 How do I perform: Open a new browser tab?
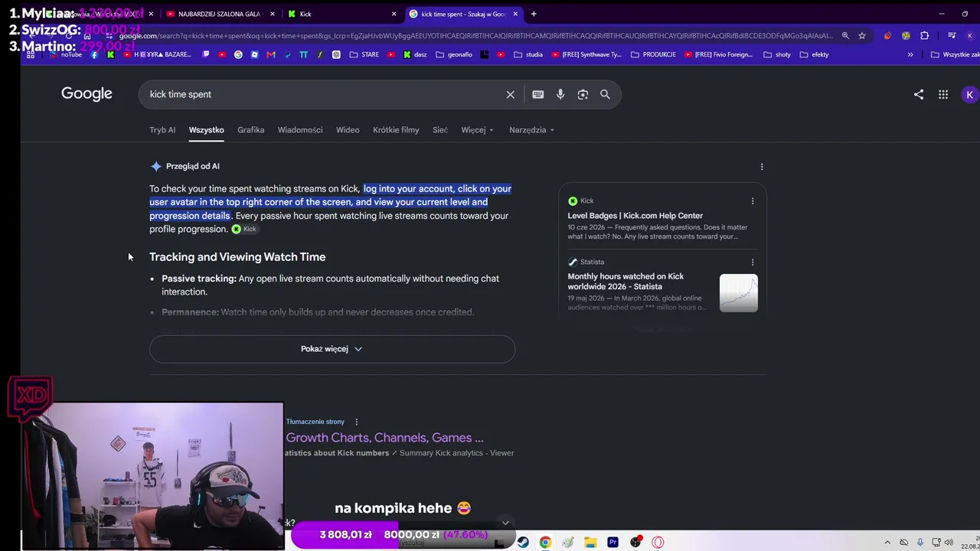coord(534,14)
